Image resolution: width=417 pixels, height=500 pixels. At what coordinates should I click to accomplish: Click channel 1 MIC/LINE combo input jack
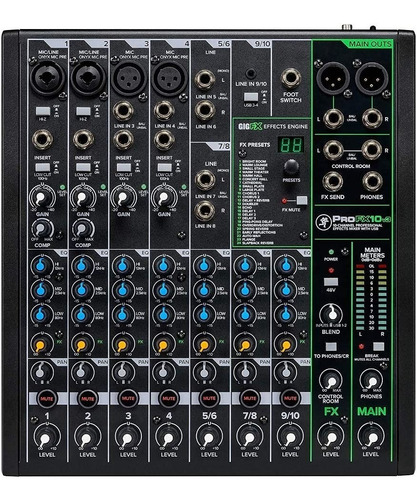(48, 78)
